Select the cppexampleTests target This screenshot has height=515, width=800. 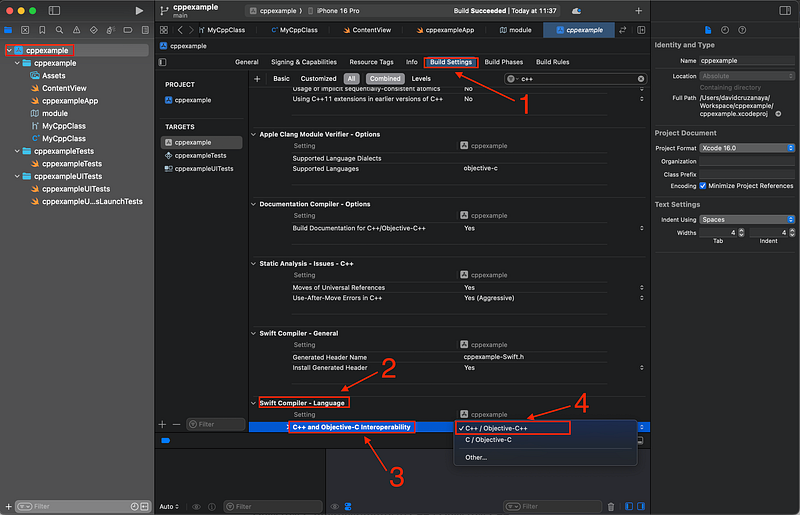click(201, 156)
